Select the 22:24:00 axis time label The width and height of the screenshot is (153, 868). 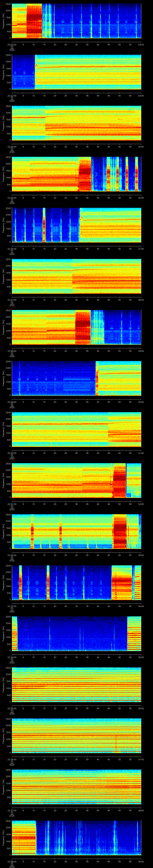12,147
